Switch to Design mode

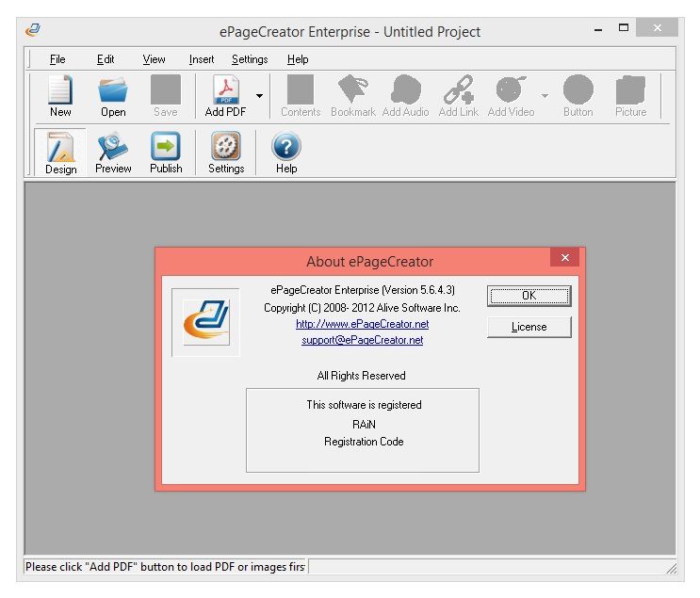[60, 153]
